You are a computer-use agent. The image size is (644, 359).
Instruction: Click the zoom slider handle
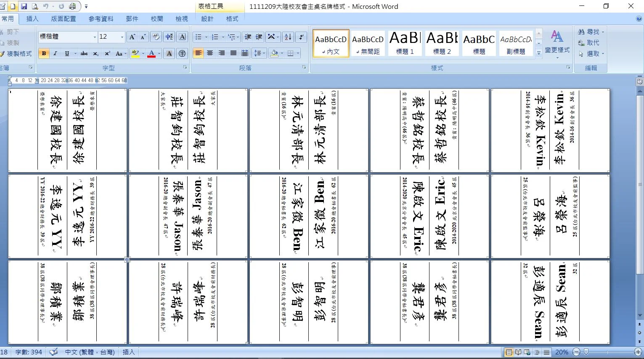click(586, 352)
